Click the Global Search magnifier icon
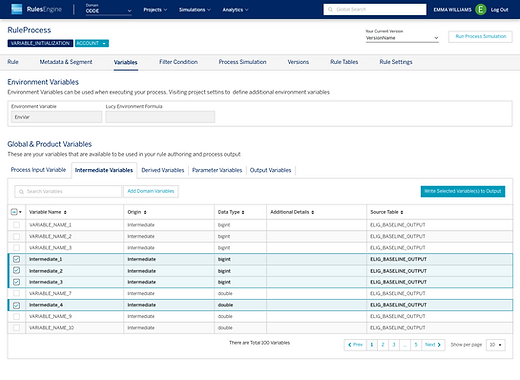 coord(330,9)
